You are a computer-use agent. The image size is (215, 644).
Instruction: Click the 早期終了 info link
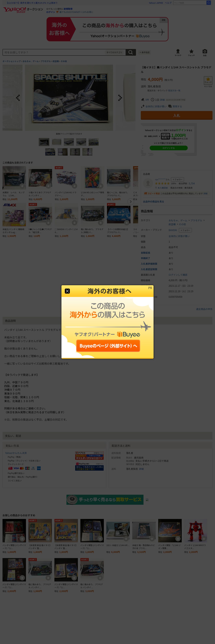(x=145, y=258)
